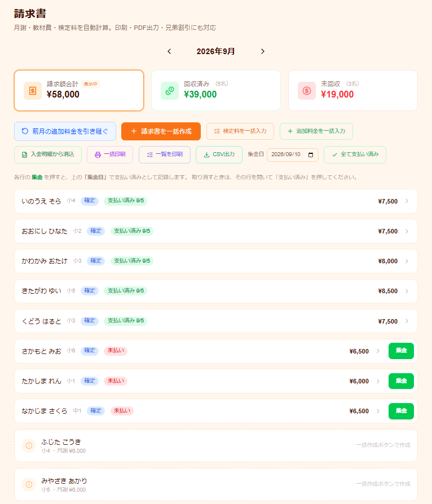432x504 pixels.
Task: Expand chevron on なかじま さくら row
Action: pyautogui.click(x=378, y=411)
